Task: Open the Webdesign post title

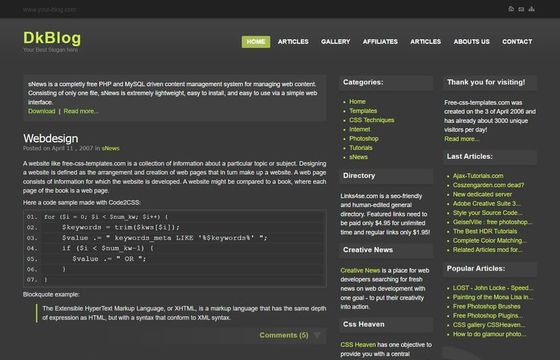Action: (51, 138)
